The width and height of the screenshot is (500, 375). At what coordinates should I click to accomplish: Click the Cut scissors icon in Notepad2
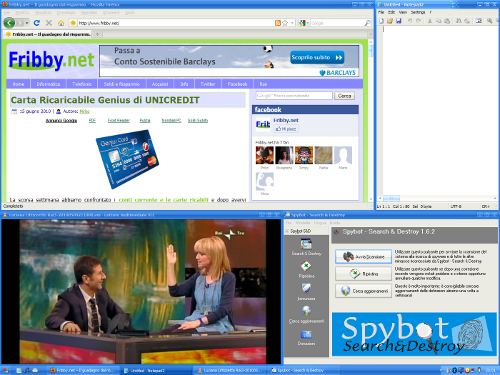pos(430,21)
